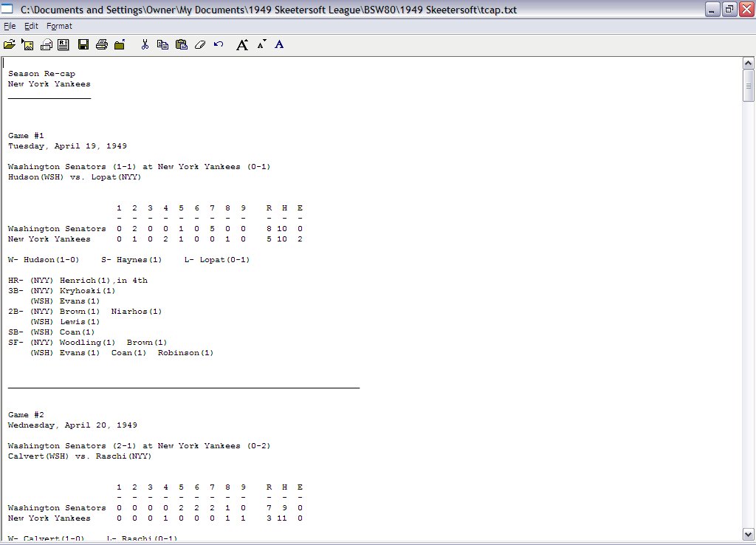The height and width of the screenshot is (545, 756).
Task: Open a file with the folder icon
Action: coord(9,45)
